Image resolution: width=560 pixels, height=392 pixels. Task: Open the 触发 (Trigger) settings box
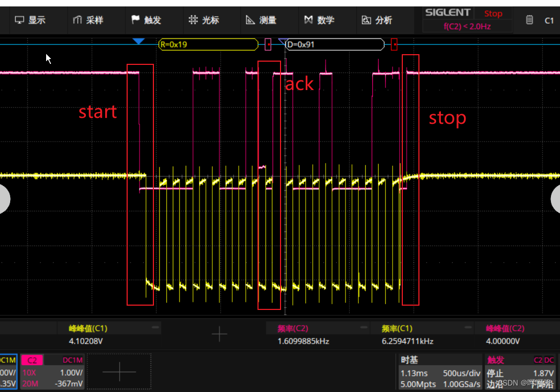tap(521, 372)
